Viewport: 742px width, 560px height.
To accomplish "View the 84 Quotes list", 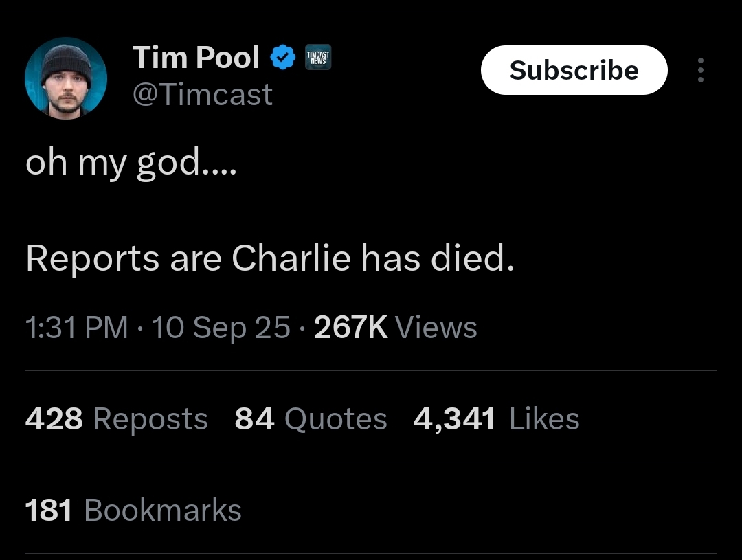I will pos(311,419).
